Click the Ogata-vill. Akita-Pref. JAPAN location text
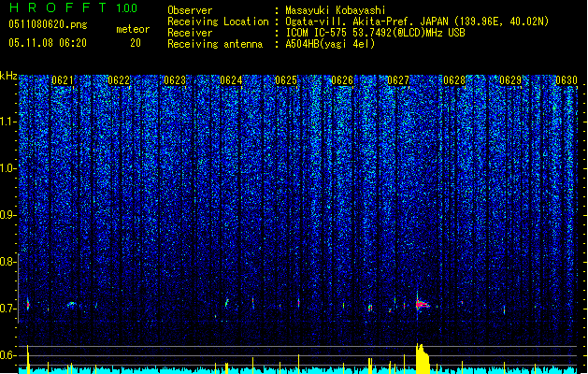This screenshot has width=588, height=374. pyautogui.click(x=417, y=22)
